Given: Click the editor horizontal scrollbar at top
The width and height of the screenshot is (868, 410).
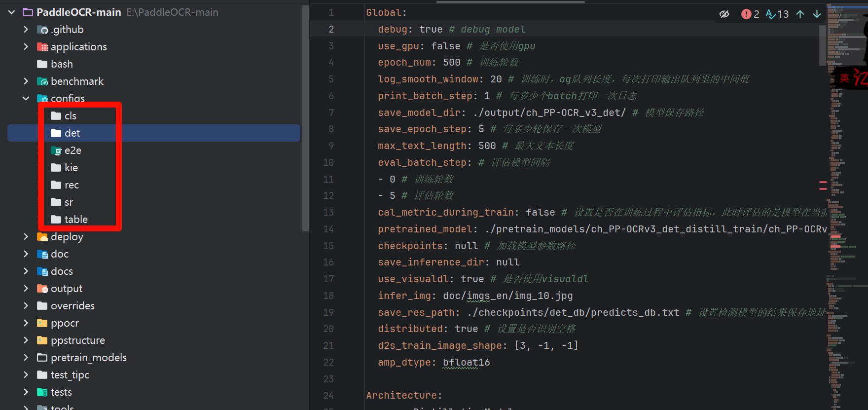Looking at the screenshot, I should (x=510, y=2).
